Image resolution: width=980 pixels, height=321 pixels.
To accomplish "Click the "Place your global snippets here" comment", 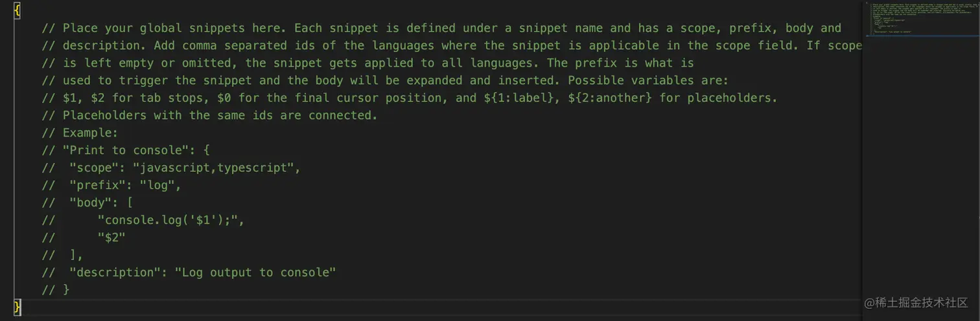I will point(176,28).
